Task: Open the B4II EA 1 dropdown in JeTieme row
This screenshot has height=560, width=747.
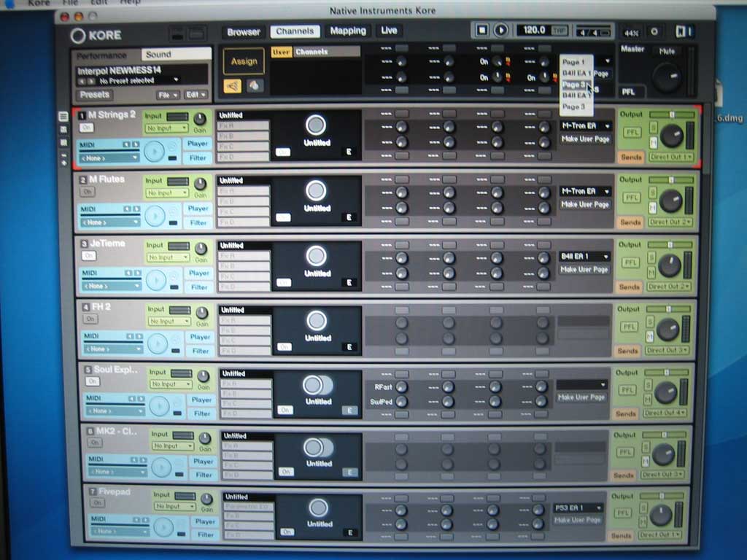Action: point(584,256)
